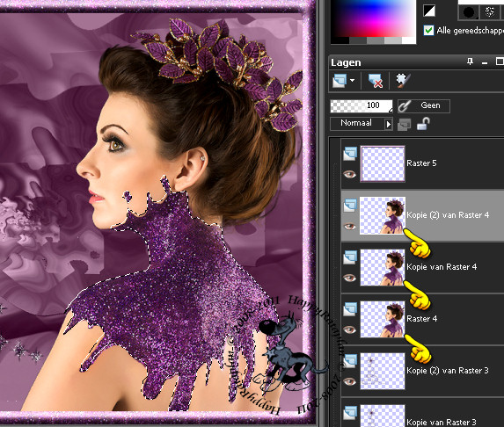
Task: Hide the Raster 5 layer
Action: pos(349,174)
